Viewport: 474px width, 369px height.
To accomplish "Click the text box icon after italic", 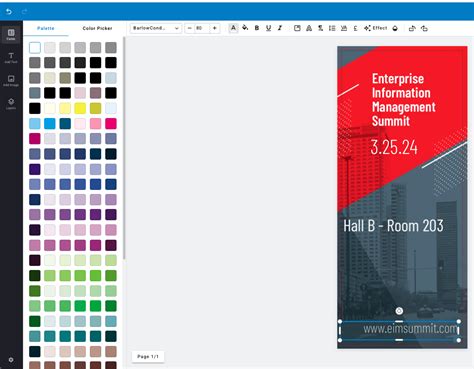I will tap(297, 28).
